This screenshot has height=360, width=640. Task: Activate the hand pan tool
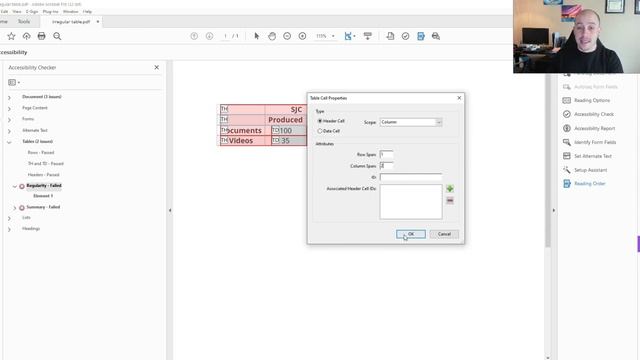(272, 36)
